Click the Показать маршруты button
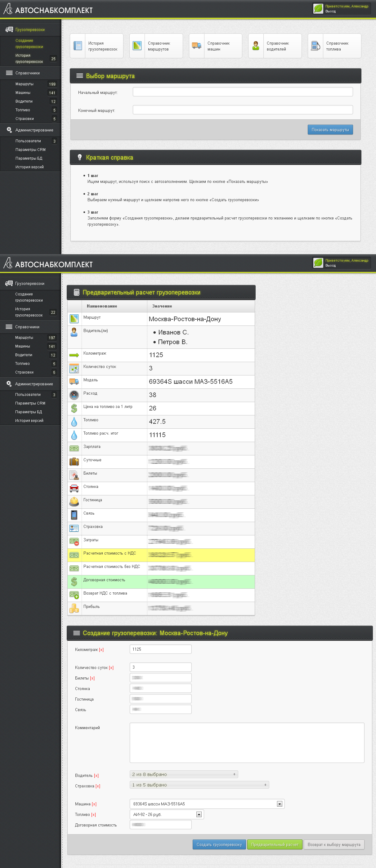Viewport: 376px width, 868px height. coord(330,130)
